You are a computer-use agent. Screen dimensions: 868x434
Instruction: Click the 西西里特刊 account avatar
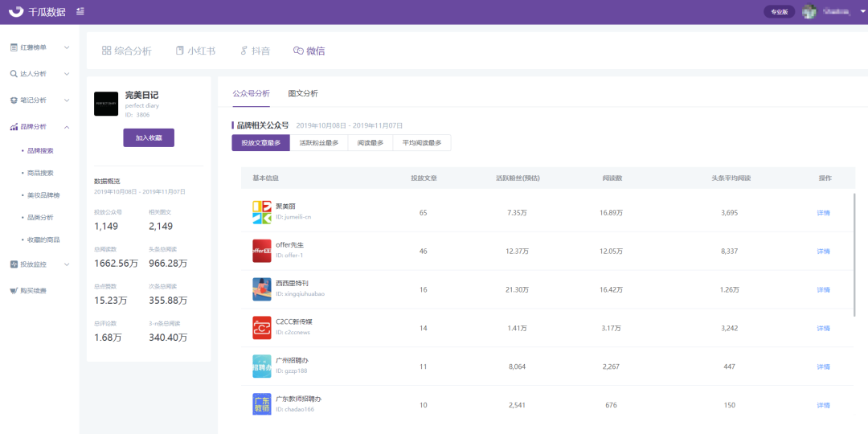(262, 289)
